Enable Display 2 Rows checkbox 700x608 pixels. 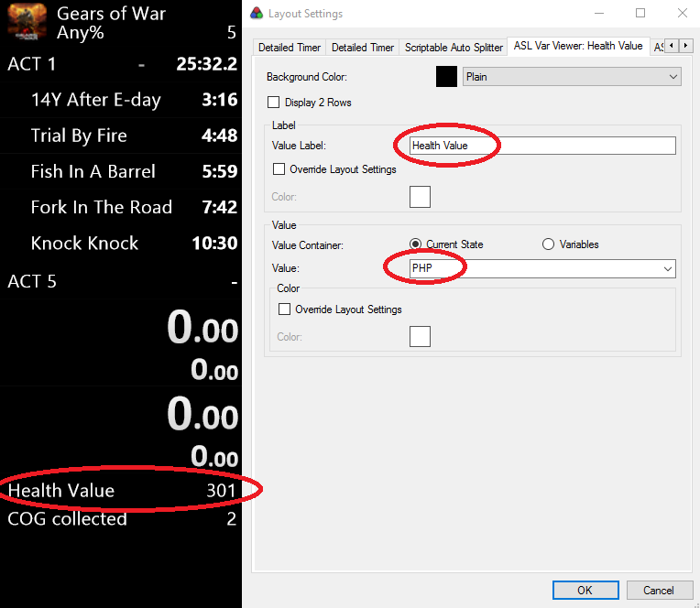273,103
